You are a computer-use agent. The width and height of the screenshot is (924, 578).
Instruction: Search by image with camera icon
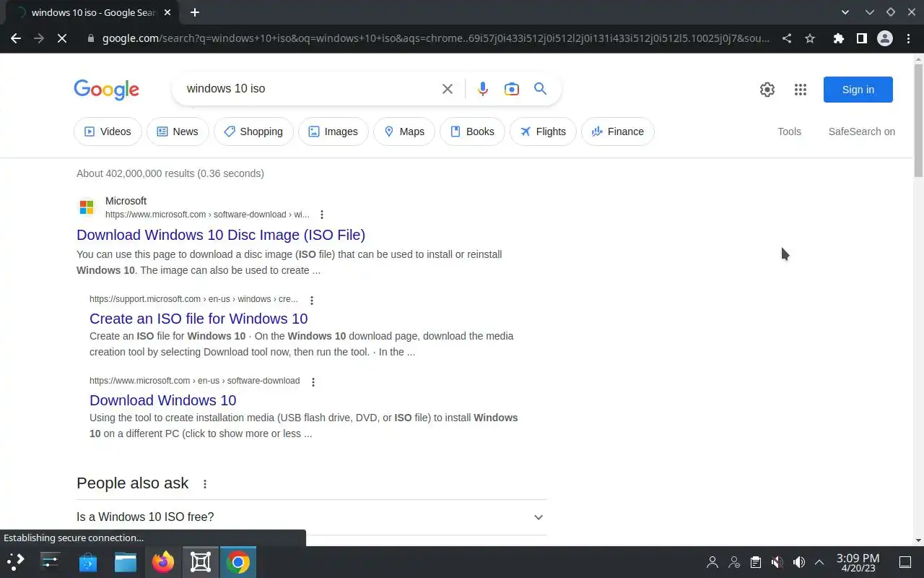click(512, 89)
